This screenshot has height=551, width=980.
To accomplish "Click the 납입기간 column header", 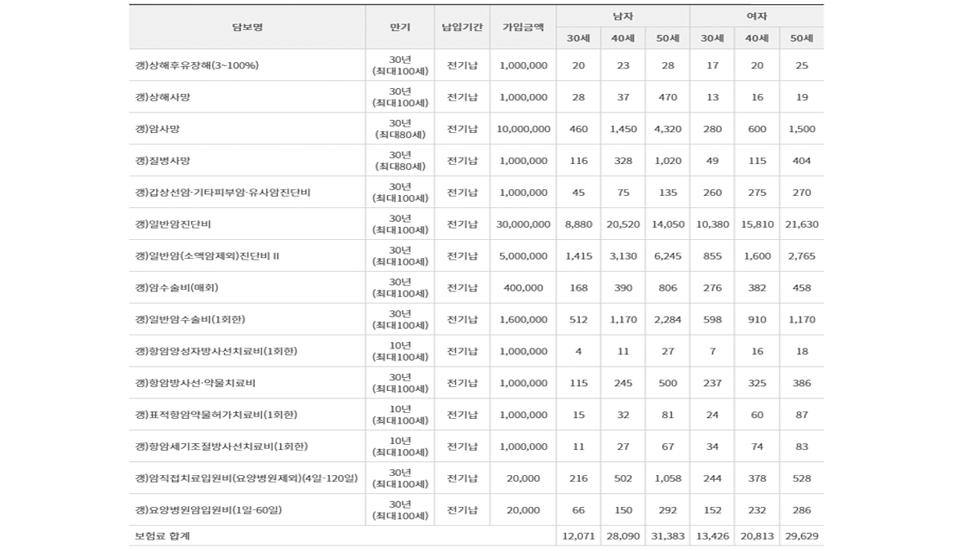I will [x=462, y=27].
